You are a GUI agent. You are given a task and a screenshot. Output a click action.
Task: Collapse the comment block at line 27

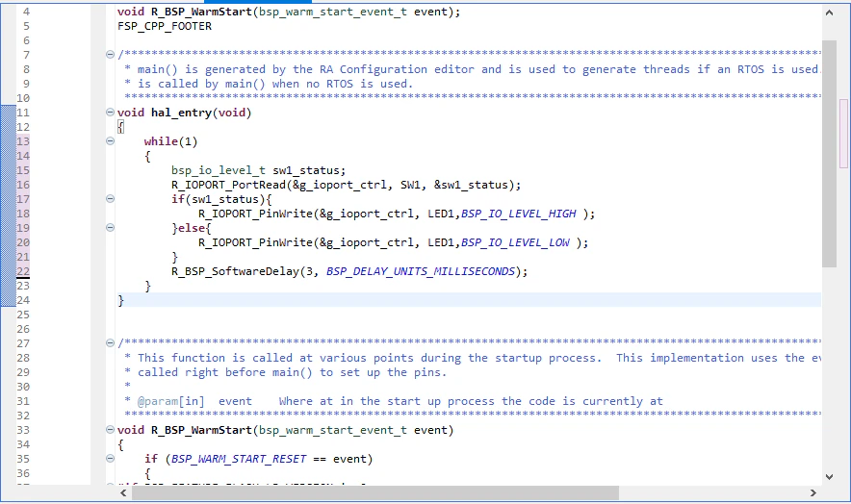[x=110, y=342]
